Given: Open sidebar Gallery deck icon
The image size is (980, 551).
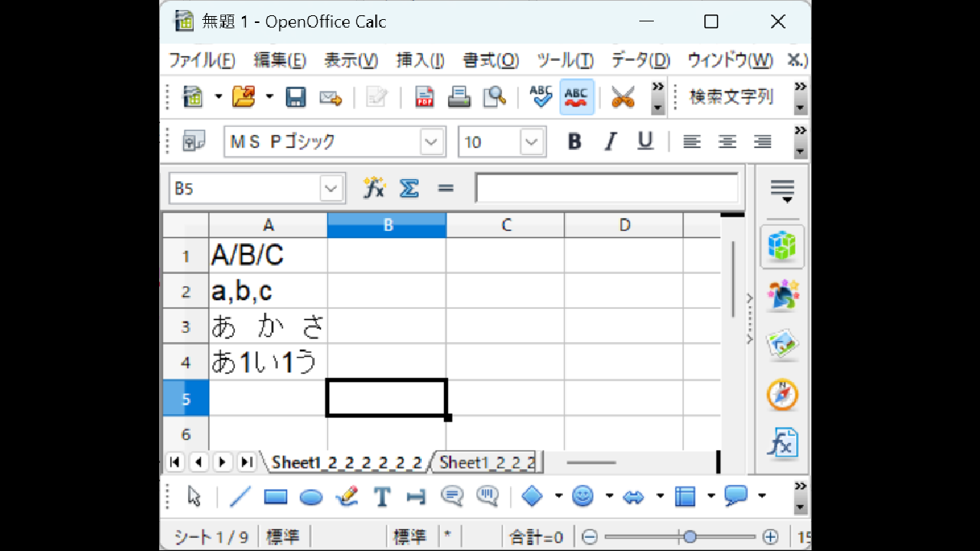Looking at the screenshot, I should point(782,345).
